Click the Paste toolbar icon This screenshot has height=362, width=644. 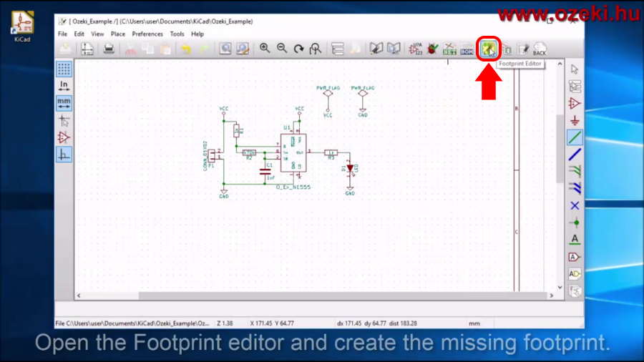click(165, 49)
